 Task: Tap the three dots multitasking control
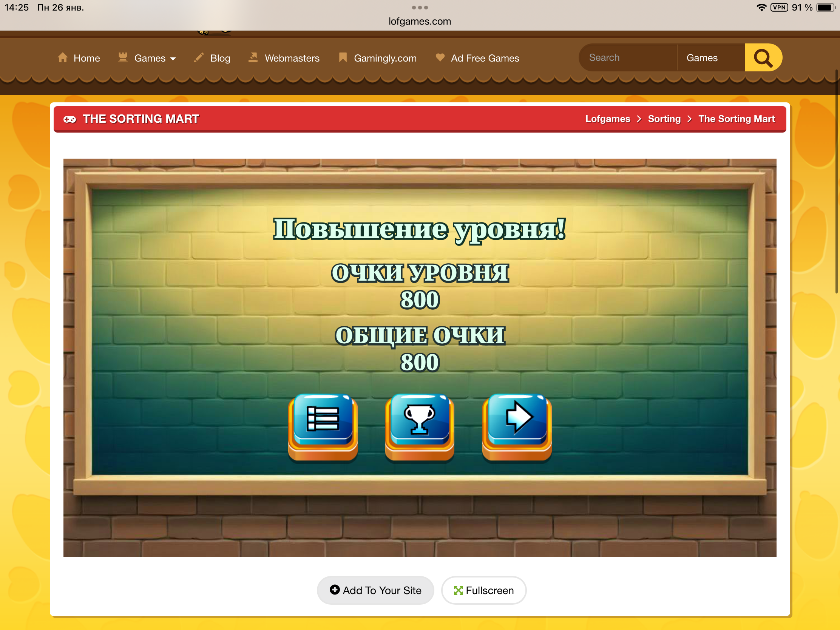pyautogui.click(x=420, y=8)
